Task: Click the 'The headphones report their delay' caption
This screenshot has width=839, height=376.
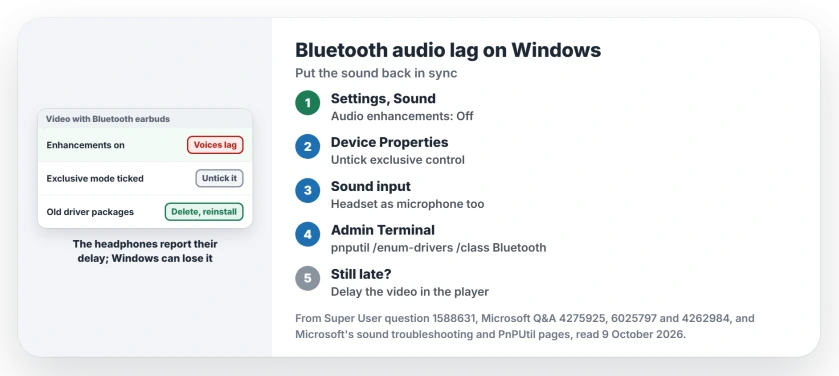Action: coord(145,251)
